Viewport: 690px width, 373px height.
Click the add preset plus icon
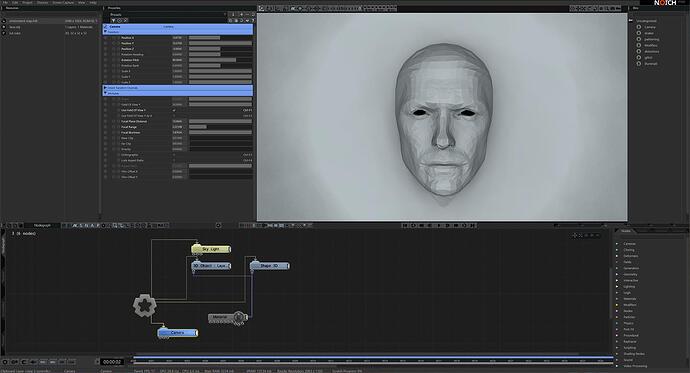pos(241,15)
